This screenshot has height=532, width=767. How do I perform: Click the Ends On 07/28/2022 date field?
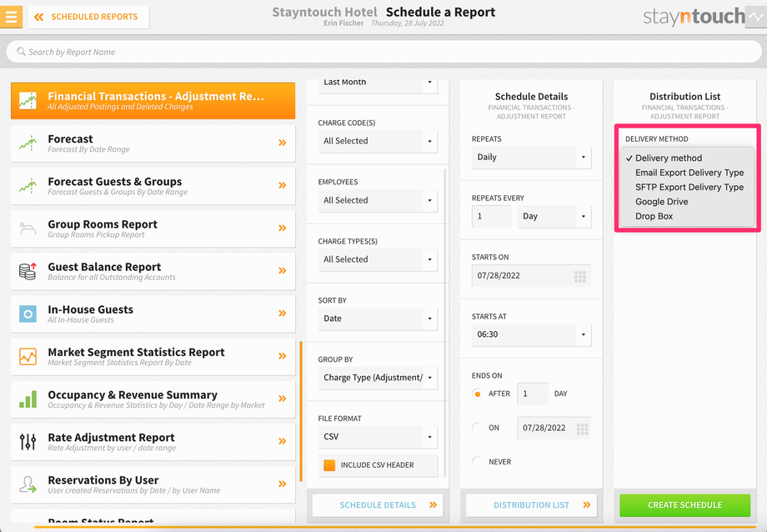554,428
